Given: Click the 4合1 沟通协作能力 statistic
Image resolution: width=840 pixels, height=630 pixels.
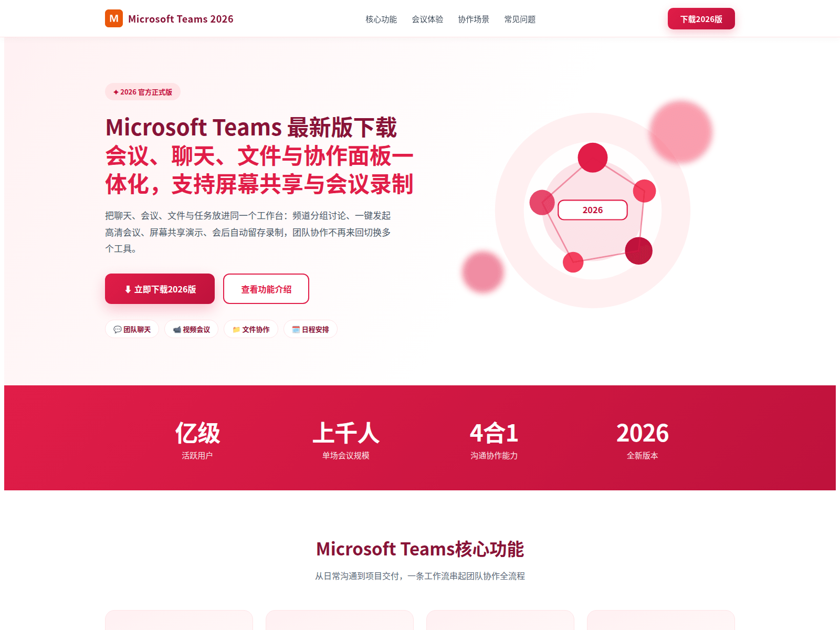Looking at the screenshot, I should tap(494, 440).
